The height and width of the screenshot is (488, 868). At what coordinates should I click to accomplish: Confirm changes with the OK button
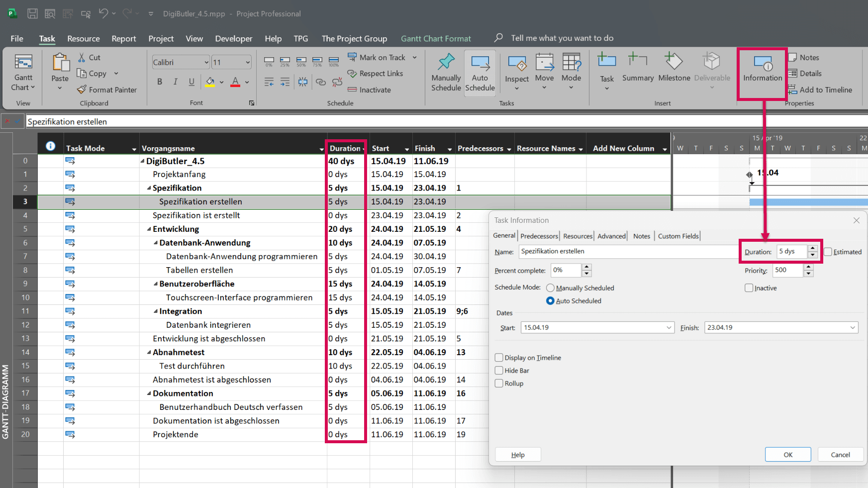(x=787, y=454)
